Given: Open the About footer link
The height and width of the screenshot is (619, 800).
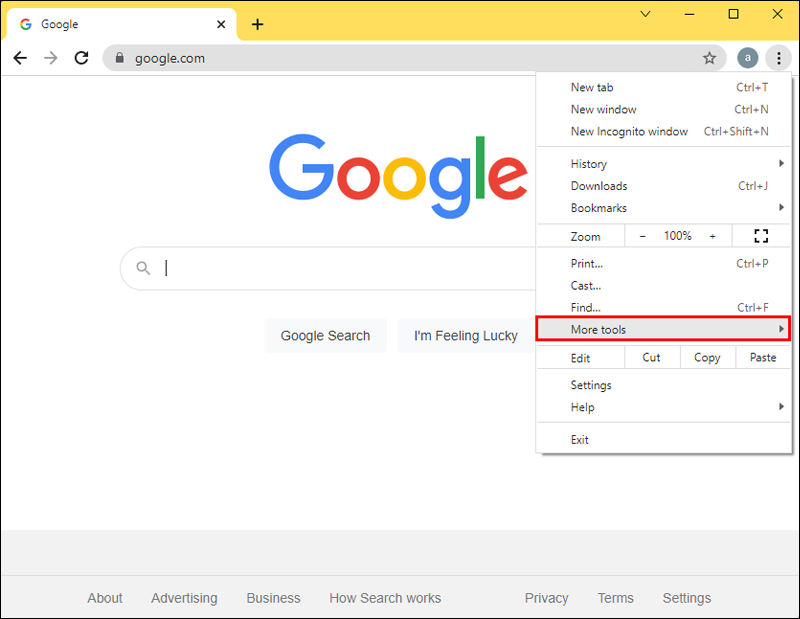Looking at the screenshot, I should click(105, 598).
